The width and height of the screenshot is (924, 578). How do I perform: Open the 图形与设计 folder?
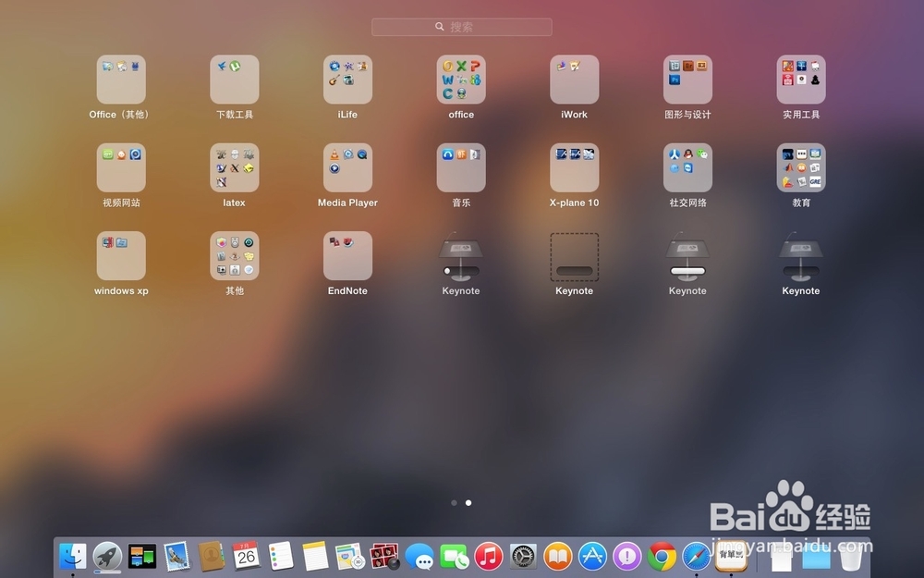coord(687,79)
